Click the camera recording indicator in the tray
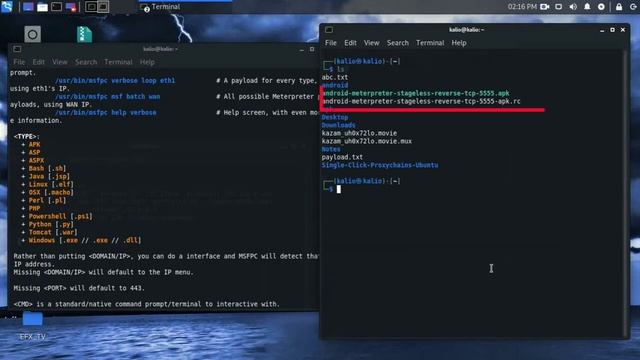The width and height of the screenshot is (640, 360). (544, 7)
